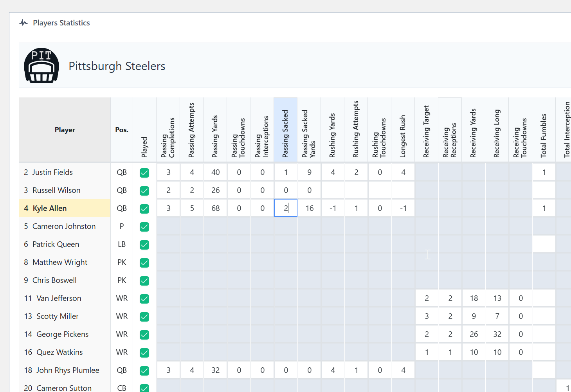Viewport: 571px width, 392px height.
Task: Click the Pittsburgh Steelers helmet logo
Action: pos(41,66)
